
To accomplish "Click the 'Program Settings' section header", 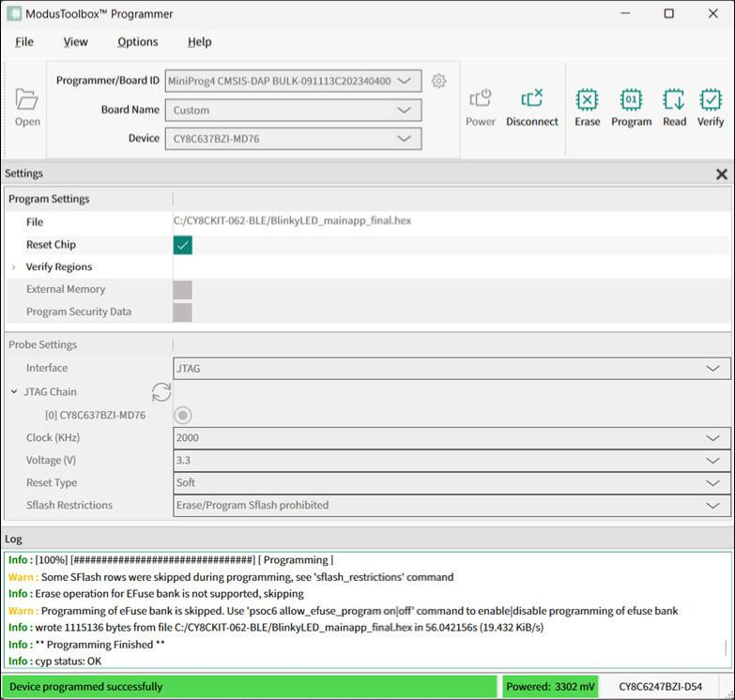I will (x=49, y=199).
